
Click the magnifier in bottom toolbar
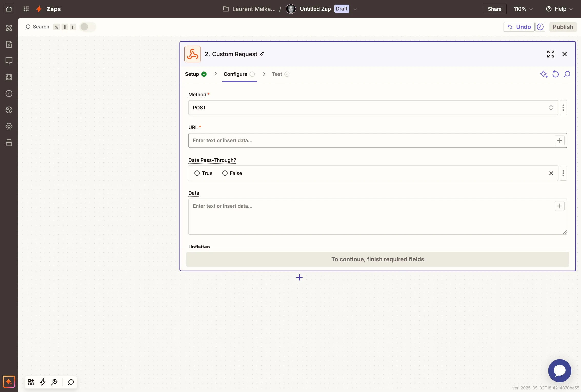click(71, 382)
